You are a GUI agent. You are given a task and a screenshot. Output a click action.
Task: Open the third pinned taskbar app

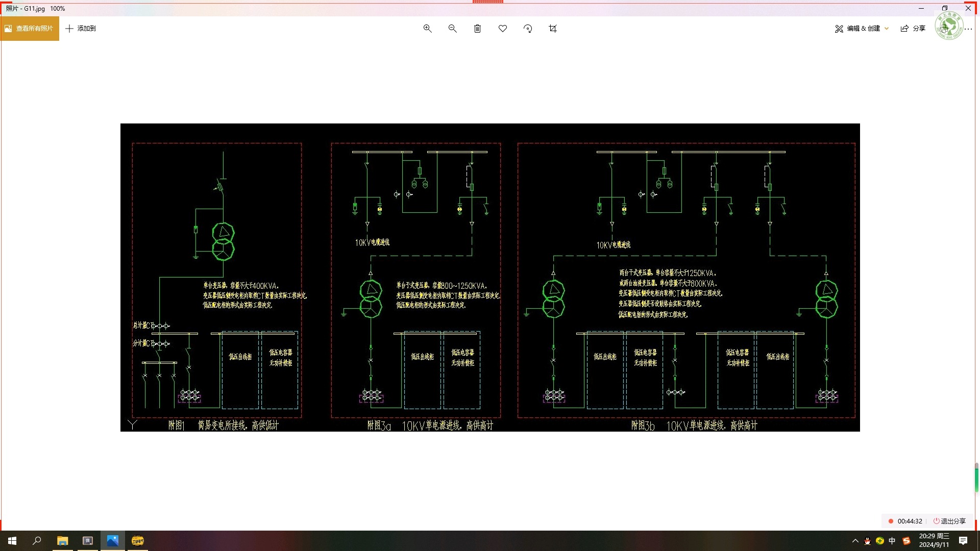pos(88,541)
